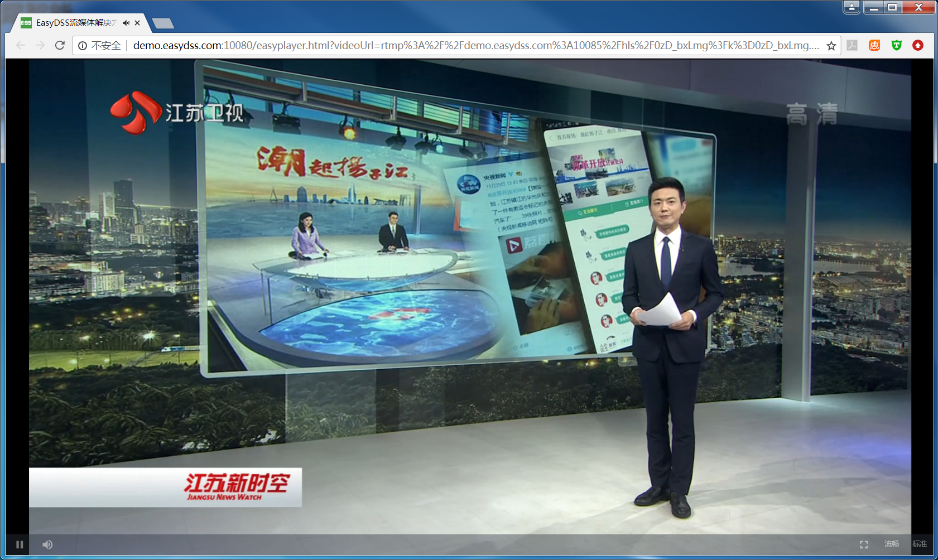Close the EasyDSS browser tab
Screen dimensions: 938x560
click(137, 23)
